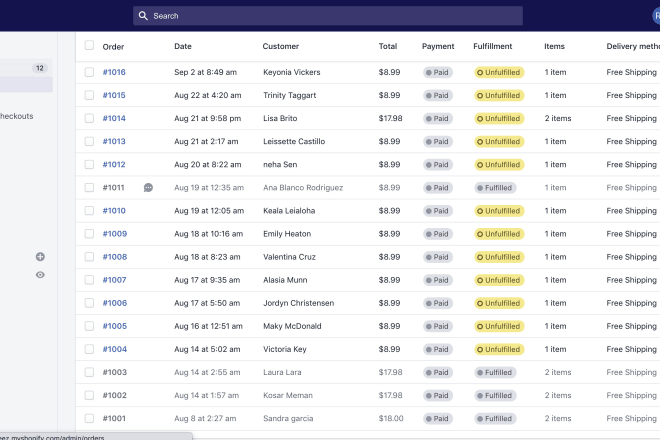Click 2 items on order #1003

point(558,372)
